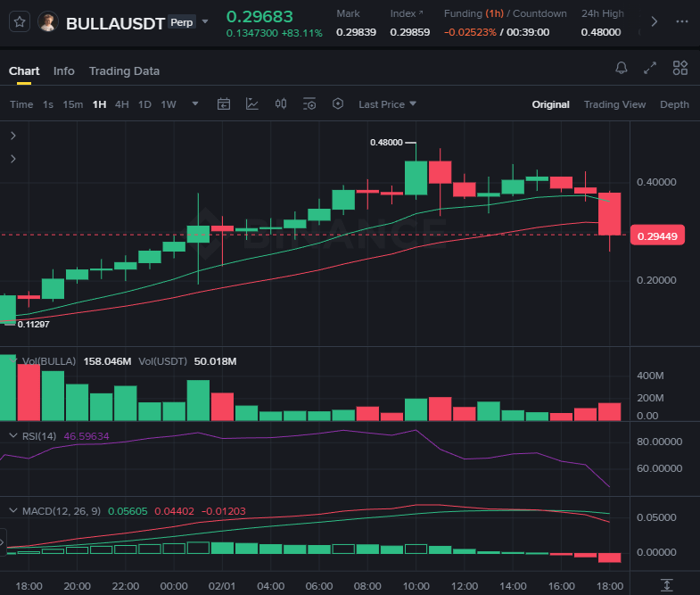Open the three-dot more options menu
700x595 pixels.
(x=681, y=21)
